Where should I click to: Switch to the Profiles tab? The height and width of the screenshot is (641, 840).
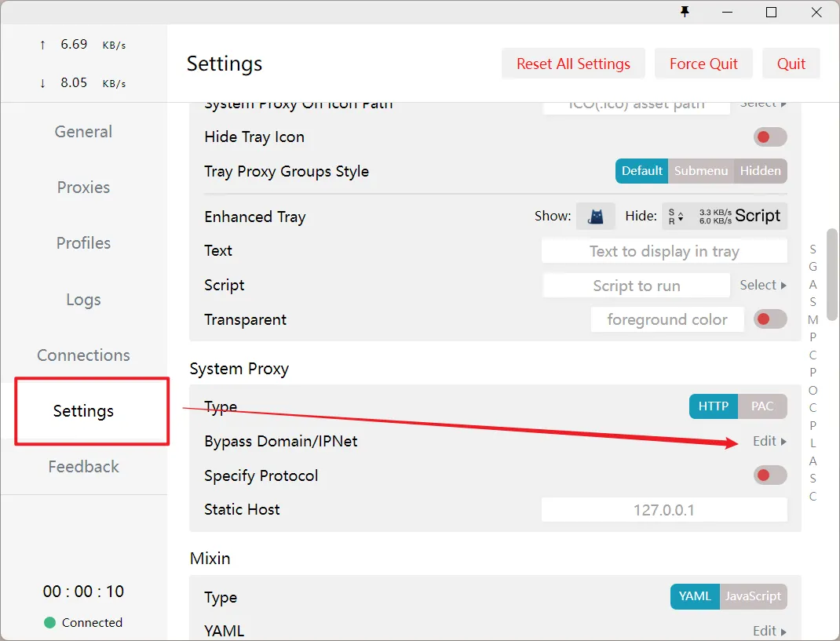coord(83,243)
